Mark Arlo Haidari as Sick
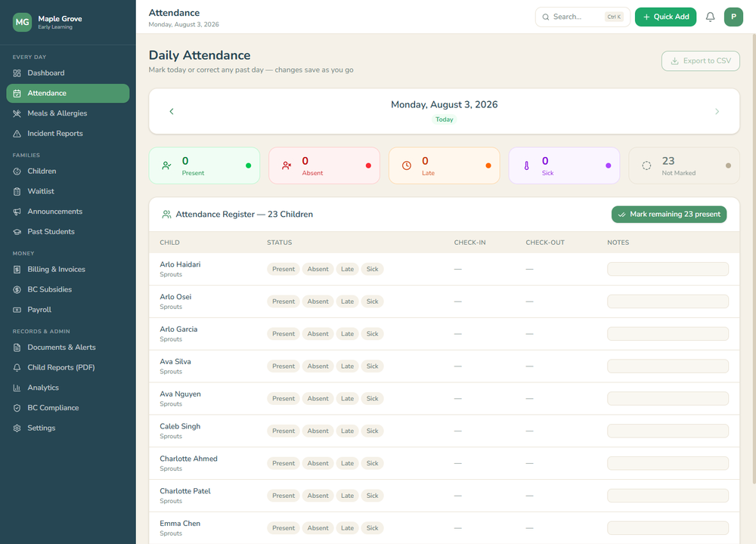Screen dimensions: 756x544 pyautogui.click(x=372, y=269)
